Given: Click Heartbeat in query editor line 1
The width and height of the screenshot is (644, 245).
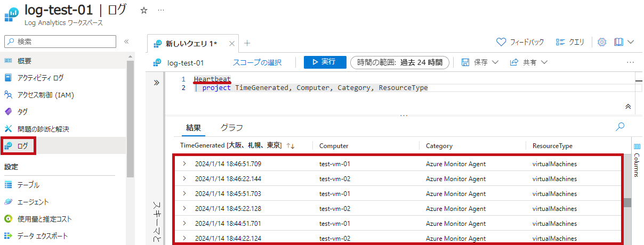Looking at the screenshot, I should pos(212,79).
